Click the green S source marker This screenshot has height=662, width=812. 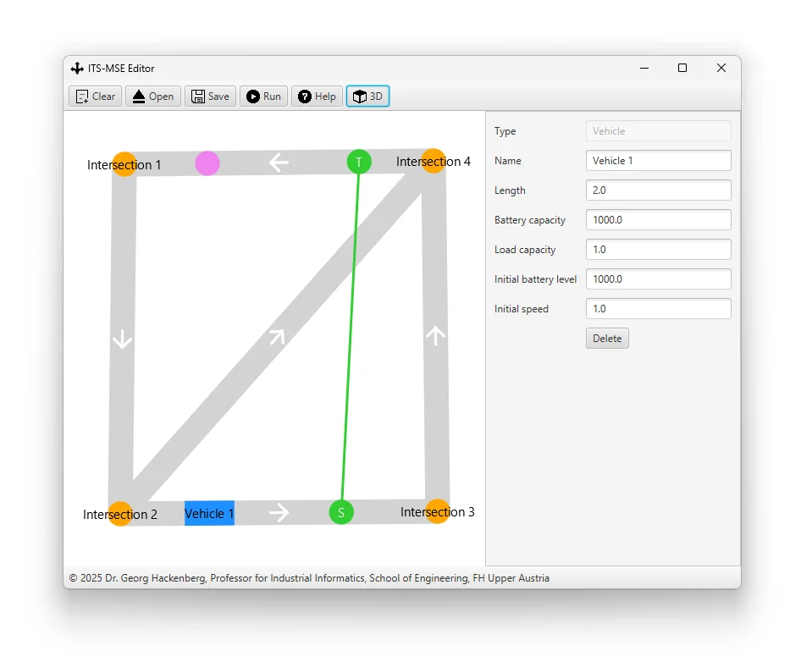341,512
